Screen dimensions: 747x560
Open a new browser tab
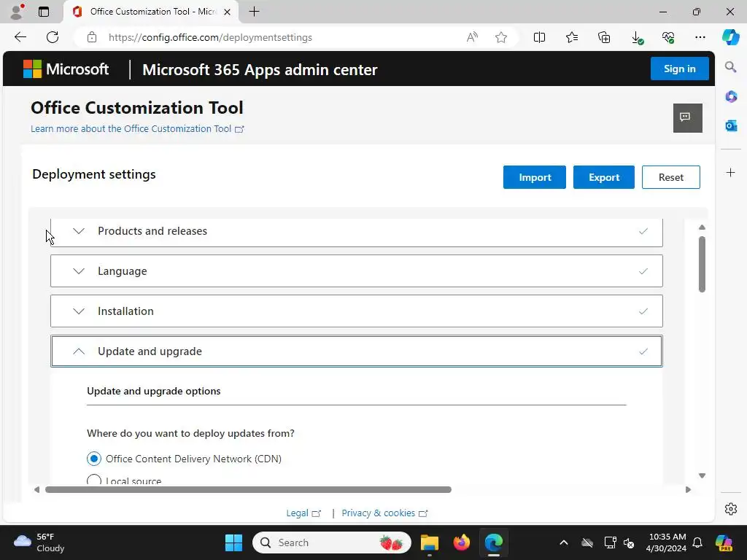[254, 12]
